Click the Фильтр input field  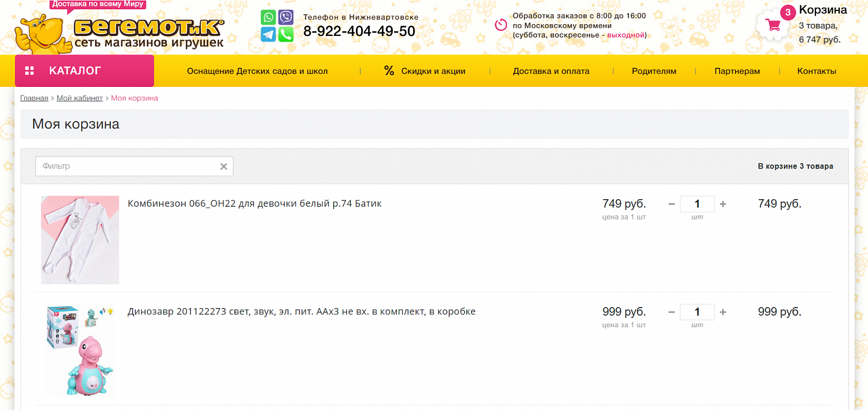[x=134, y=166]
